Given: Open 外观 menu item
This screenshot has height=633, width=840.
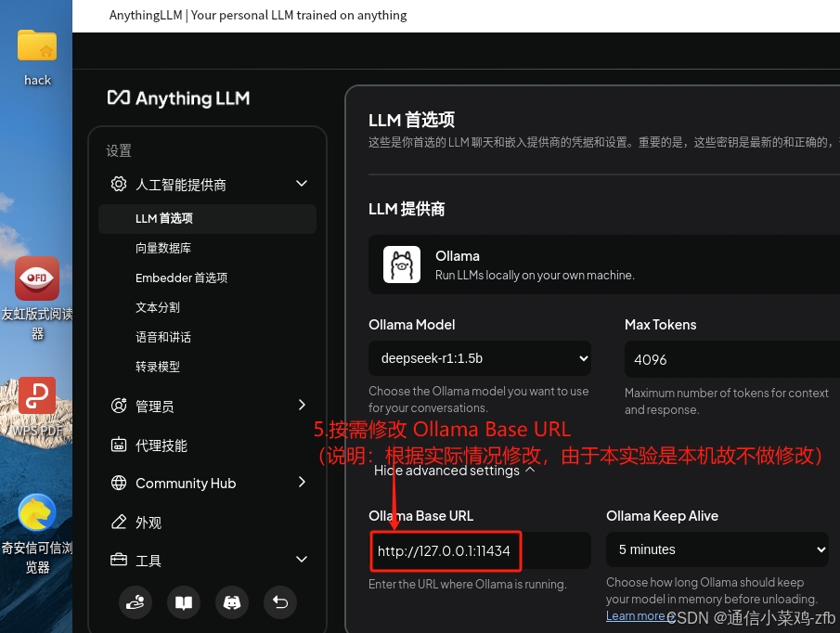Looking at the screenshot, I should click(x=149, y=523).
